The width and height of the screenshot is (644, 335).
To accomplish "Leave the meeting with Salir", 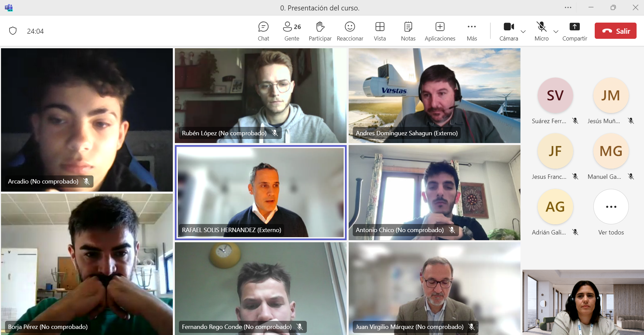I will 615,31.
